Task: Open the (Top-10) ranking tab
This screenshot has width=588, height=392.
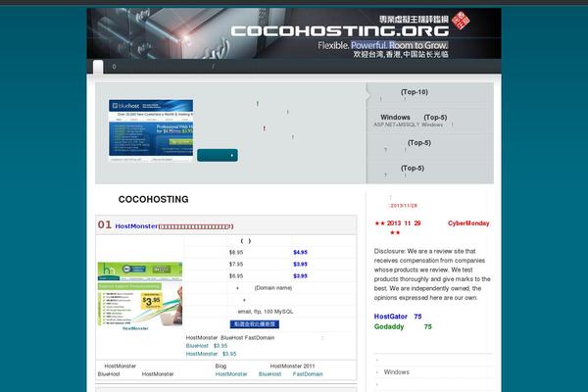Action: 414,92
